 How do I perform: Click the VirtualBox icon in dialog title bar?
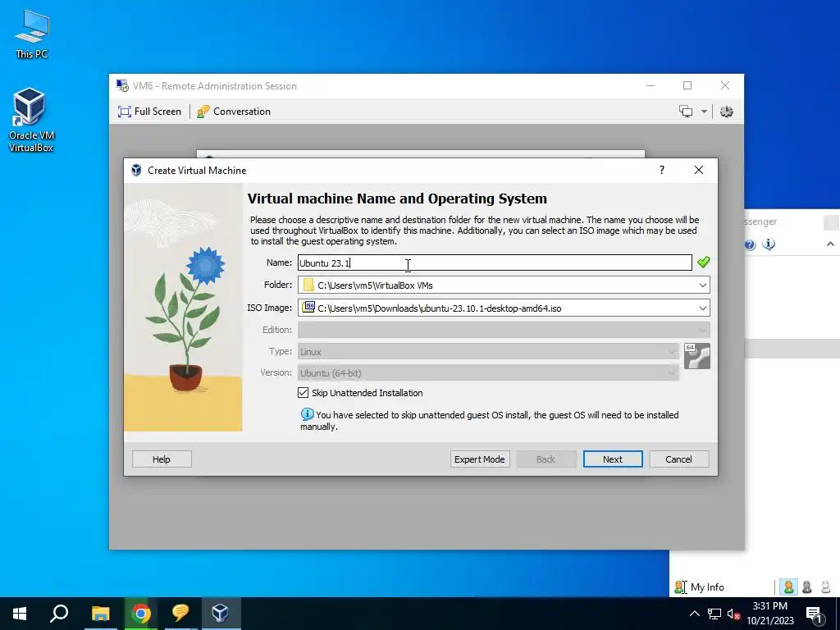tap(137, 171)
